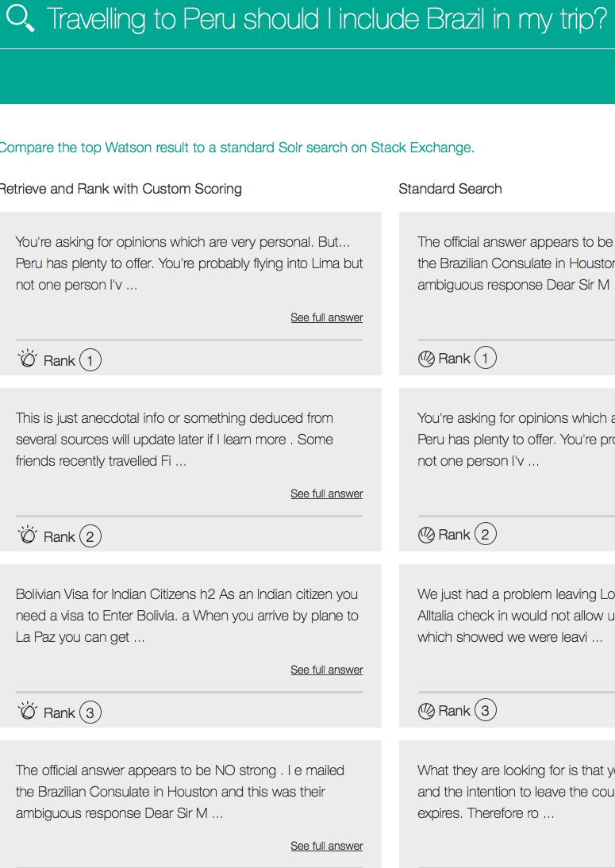This screenshot has height=868, width=615.
Task: Click the circled 3 under the Bolivian Visa answer
Action: pyautogui.click(x=90, y=712)
